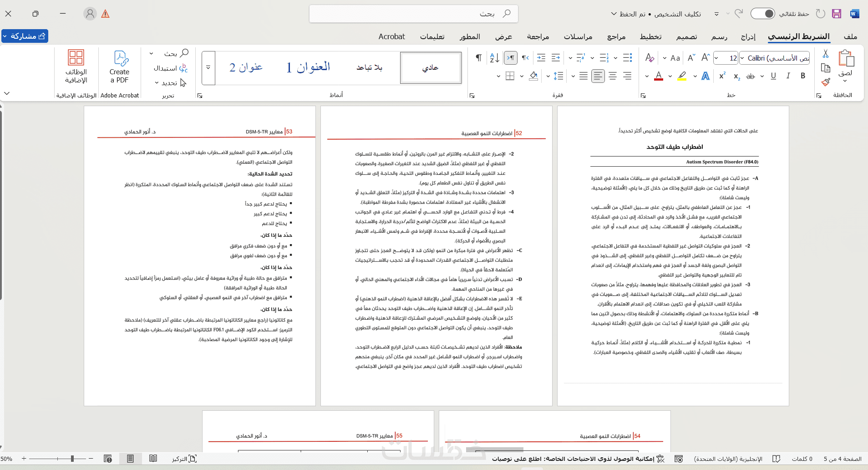The height and width of the screenshot is (470, 868).
Task: Toggle Underline formatting
Action: click(773, 76)
